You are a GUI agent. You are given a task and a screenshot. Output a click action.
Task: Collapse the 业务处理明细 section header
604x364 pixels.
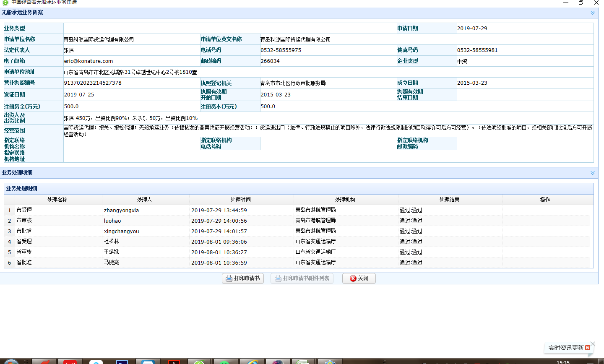pos(593,173)
